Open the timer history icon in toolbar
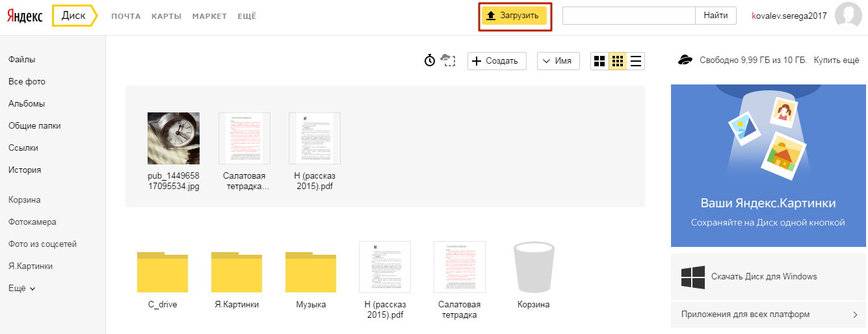This screenshot has width=868, height=334. [x=430, y=60]
